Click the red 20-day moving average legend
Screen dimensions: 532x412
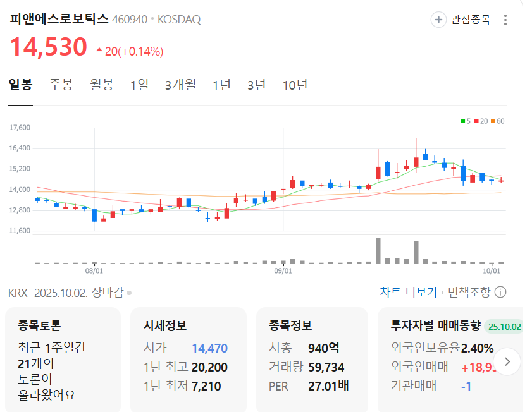coord(481,121)
